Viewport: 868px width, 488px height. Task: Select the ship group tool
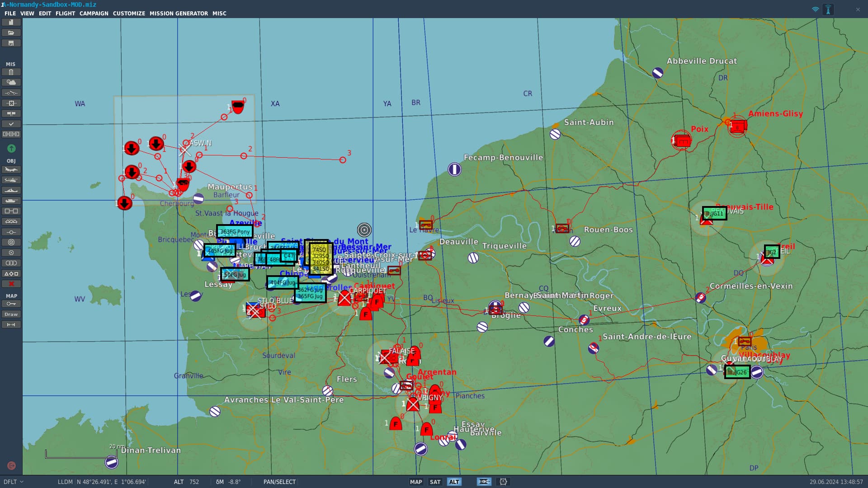(x=11, y=191)
